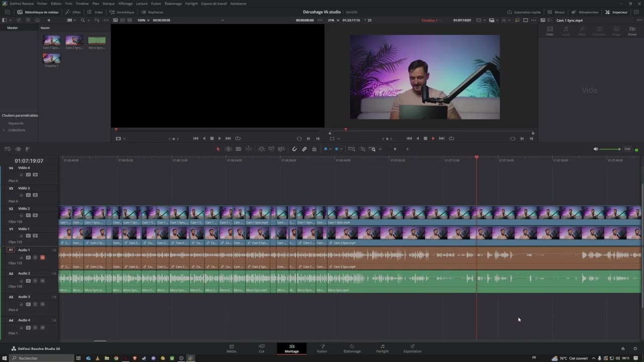Screen dimensions: 644x362
Task: Toggle Position Lock padlock icon
Action: tap(314, 149)
